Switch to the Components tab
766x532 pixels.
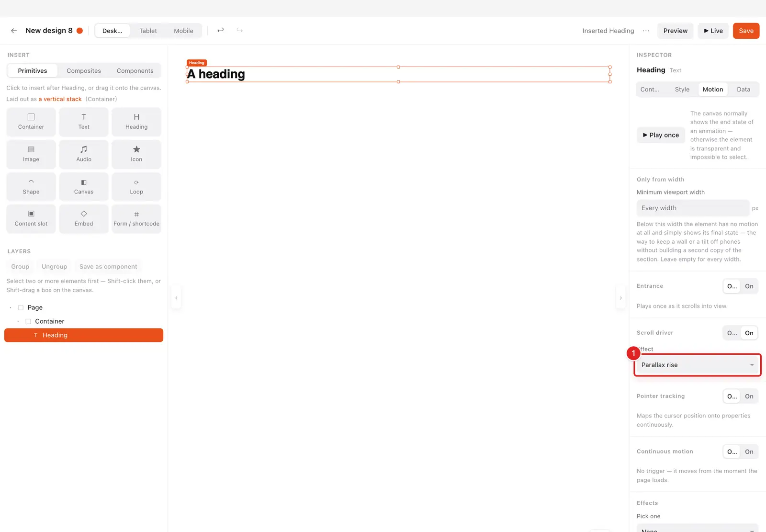pyautogui.click(x=135, y=70)
